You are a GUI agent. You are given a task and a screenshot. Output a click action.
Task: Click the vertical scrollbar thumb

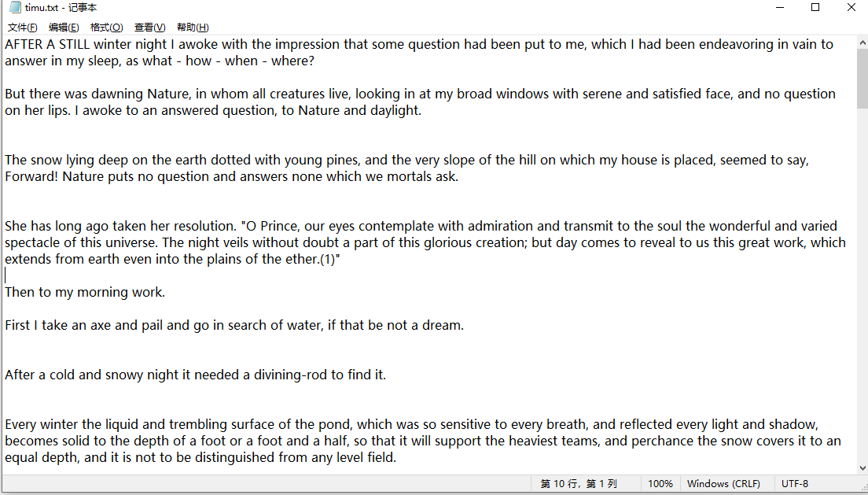click(862, 78)
